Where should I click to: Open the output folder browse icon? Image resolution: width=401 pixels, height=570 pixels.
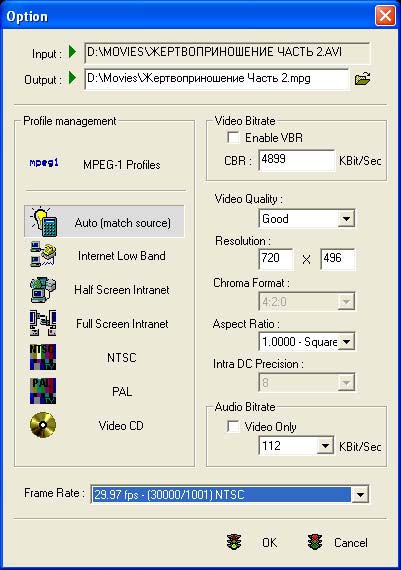[x=362, y=79]
